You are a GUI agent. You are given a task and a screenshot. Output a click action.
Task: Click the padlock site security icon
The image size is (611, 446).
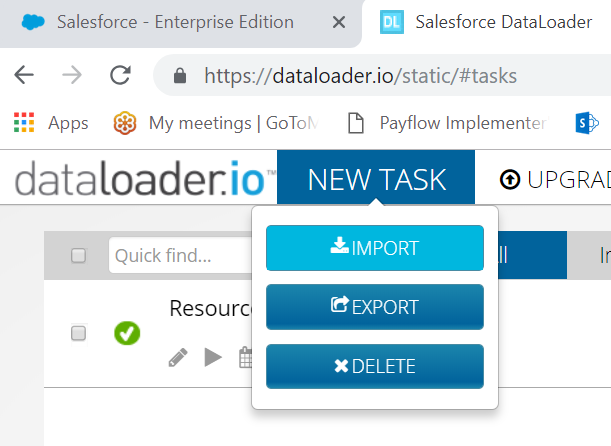pos(180,75)
